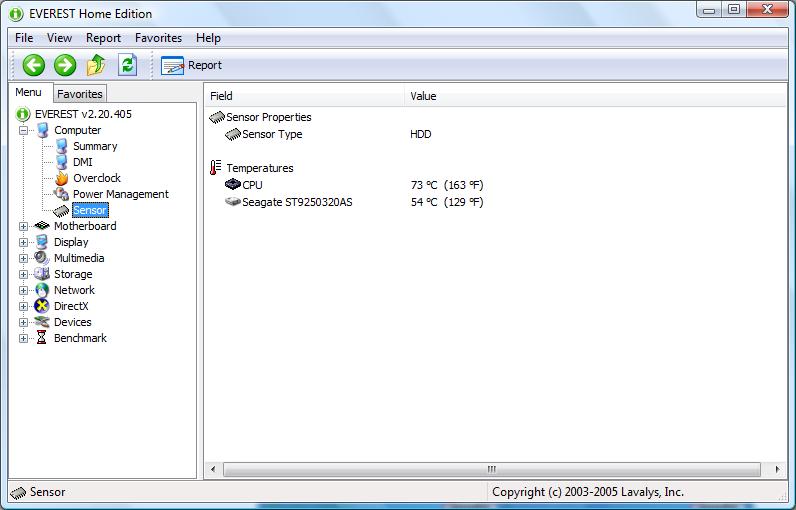
Task: Expand the Storage tree node
Action: click(23, 275)
